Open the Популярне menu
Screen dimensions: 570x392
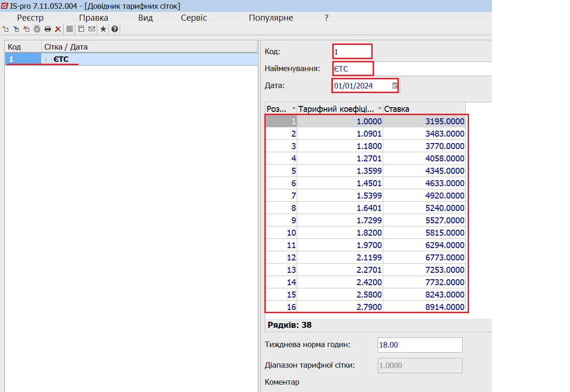click(271, 18)
